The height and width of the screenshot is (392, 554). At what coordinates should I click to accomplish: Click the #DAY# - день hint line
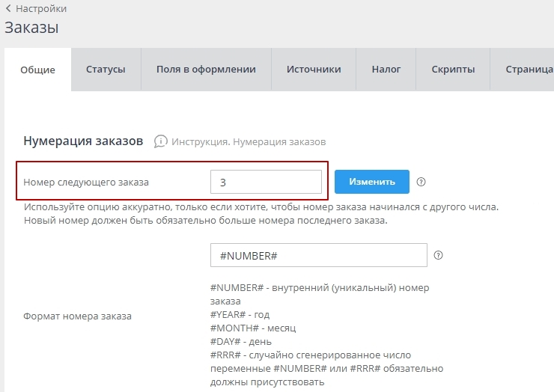(x=241, y=341)
